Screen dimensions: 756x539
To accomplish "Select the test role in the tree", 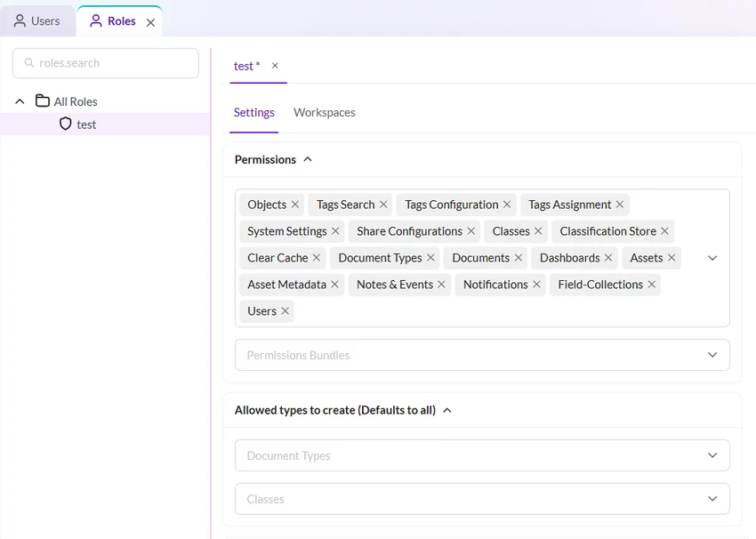I will click(105, 124).
